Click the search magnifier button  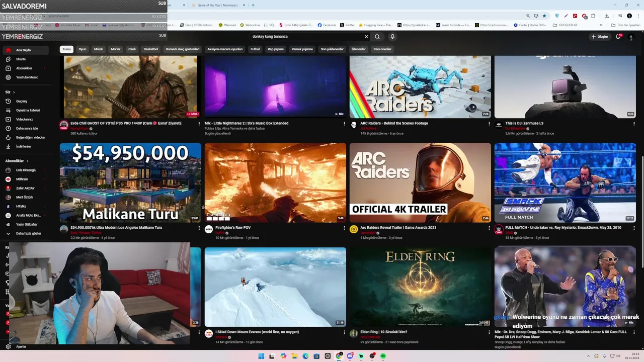[x=377, y=37]
